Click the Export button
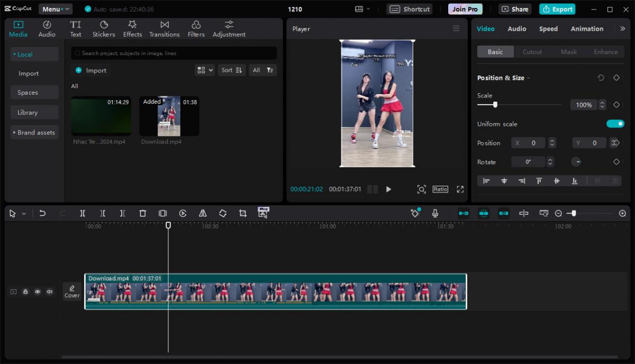This screenshot has height=364, width=635. coord(557,9)
